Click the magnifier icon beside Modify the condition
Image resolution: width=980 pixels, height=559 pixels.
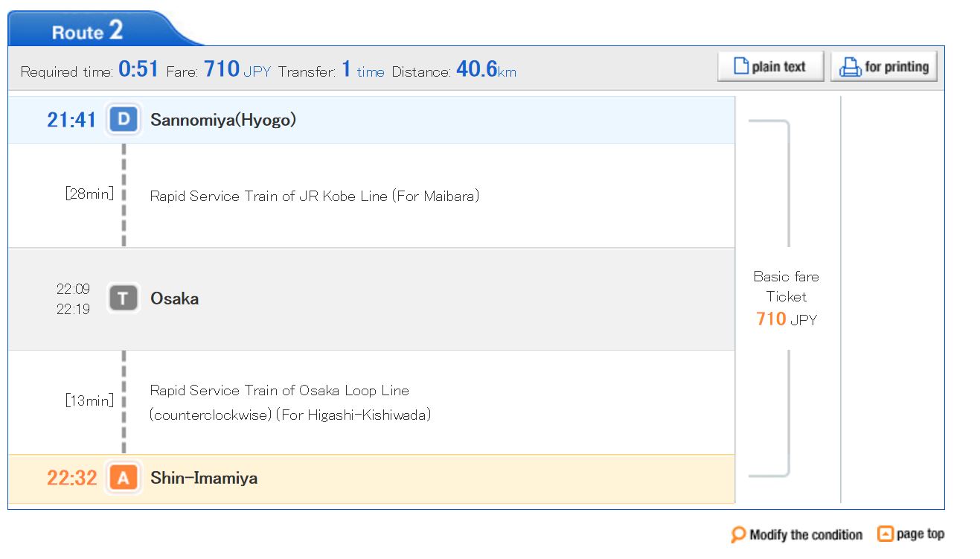coord(738,534)
